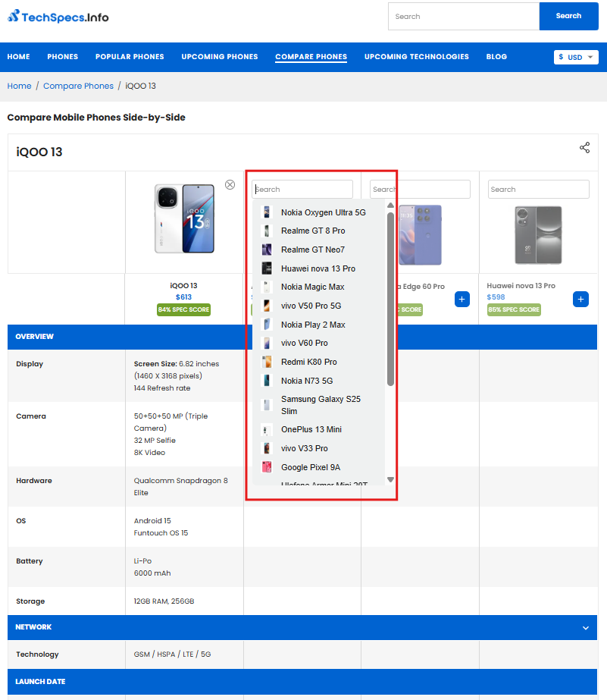Viewport: 607px width, 700px height.
Task: Select Huawei nova 13 Pro in dropdown list
Action: click(x=318, y=268)
